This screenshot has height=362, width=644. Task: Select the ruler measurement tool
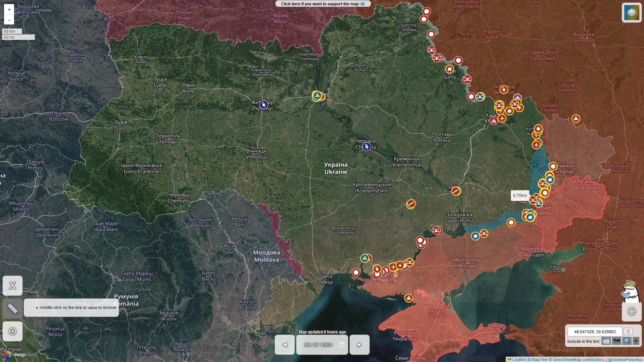pos(12,308)
